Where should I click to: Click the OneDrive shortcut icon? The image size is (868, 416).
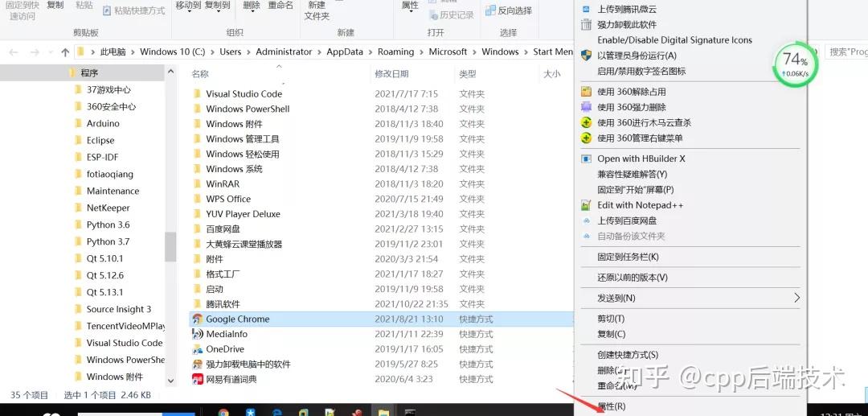(197, 349)
